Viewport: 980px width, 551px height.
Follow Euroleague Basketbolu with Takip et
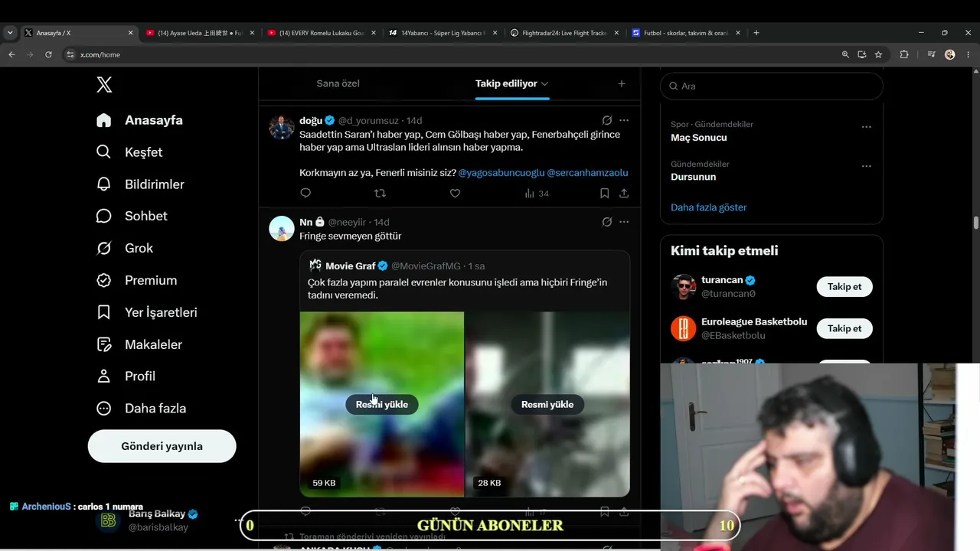click(844, 328)
